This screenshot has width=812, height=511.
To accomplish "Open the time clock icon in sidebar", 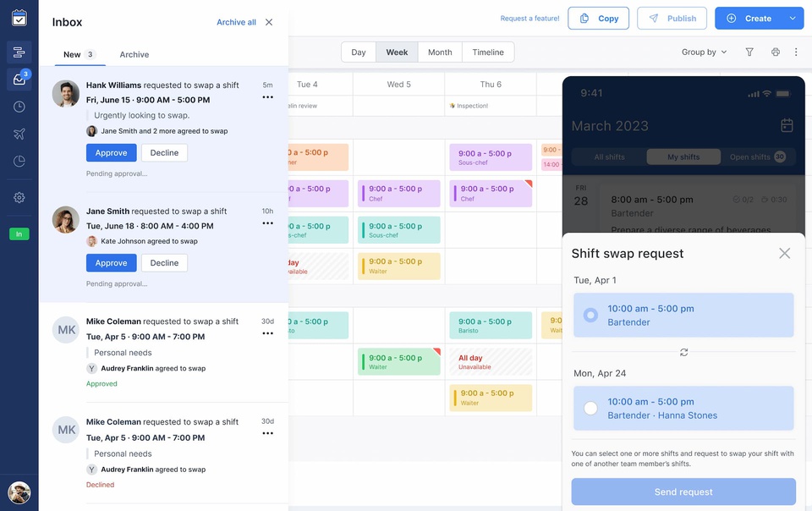I will (19, 107).
